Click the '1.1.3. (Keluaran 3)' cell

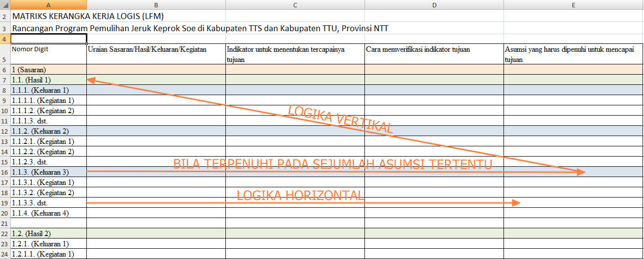[x=48, y=172]
